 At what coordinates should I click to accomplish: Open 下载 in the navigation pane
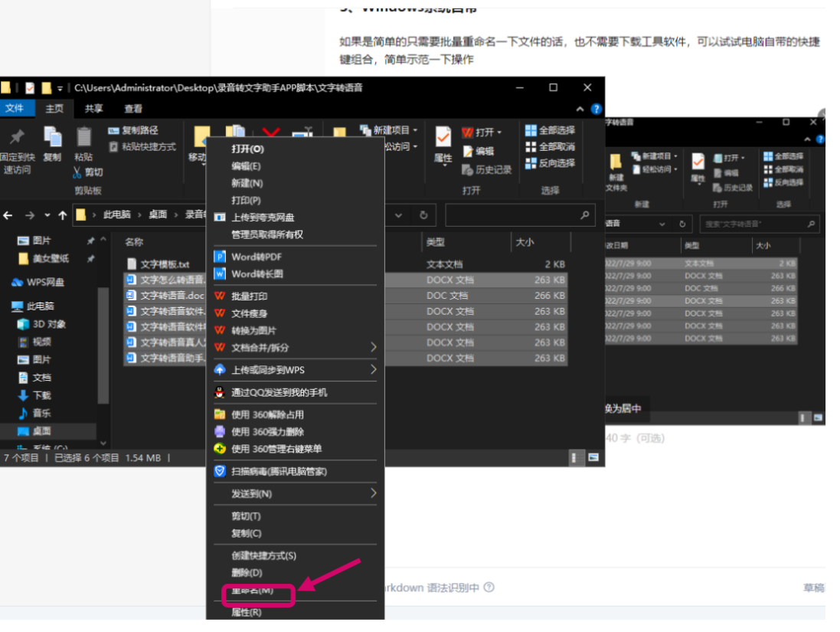click(x=34, y=396)
